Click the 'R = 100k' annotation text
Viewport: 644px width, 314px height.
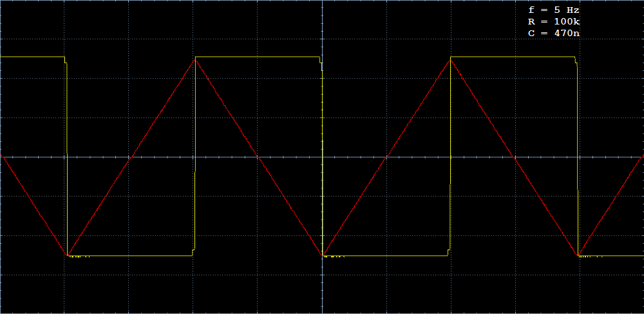tap(554, 22)
